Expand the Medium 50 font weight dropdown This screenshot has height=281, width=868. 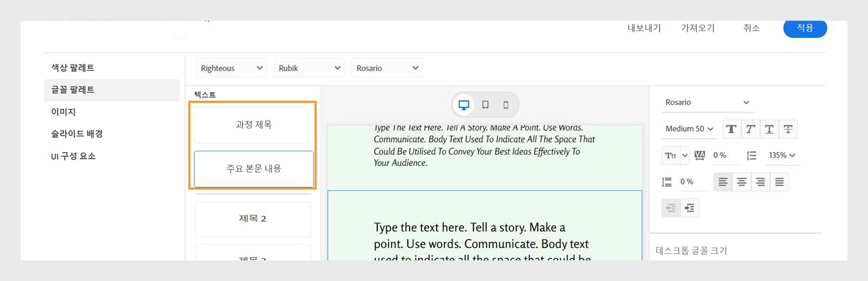coord(689,129)
